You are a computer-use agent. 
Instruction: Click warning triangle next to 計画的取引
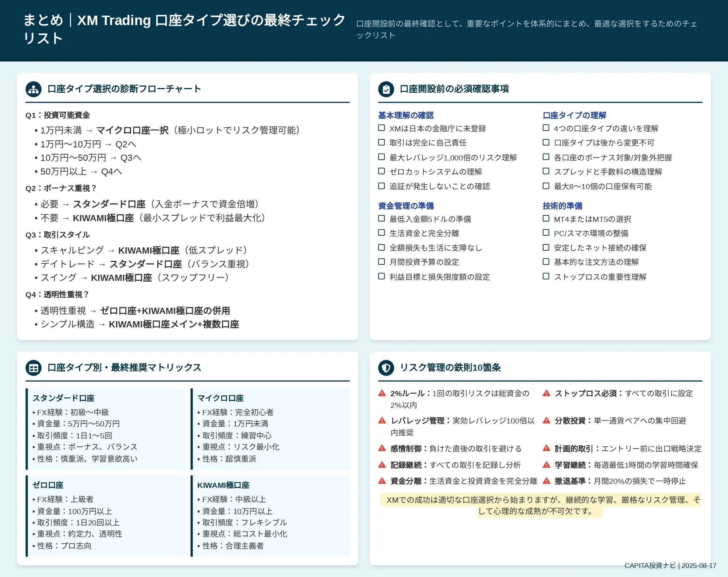(x=546, y=448)
